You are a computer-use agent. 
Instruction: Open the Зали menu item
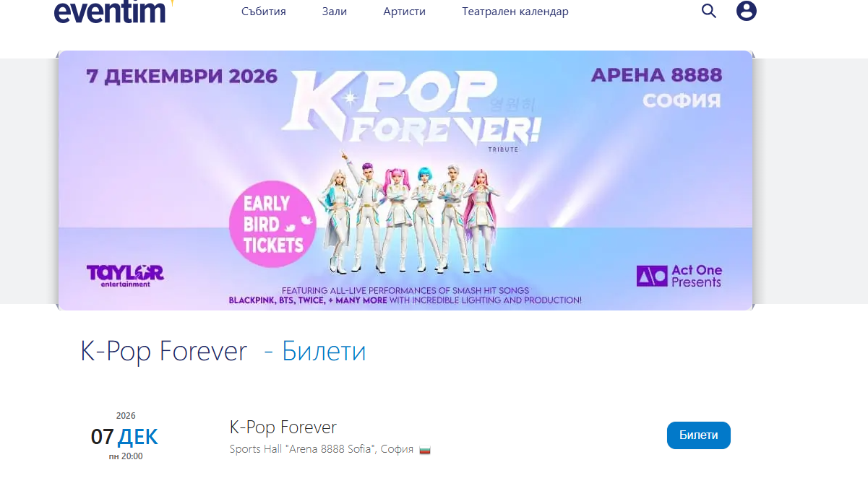pyautogui.click(x=335, y=12)
